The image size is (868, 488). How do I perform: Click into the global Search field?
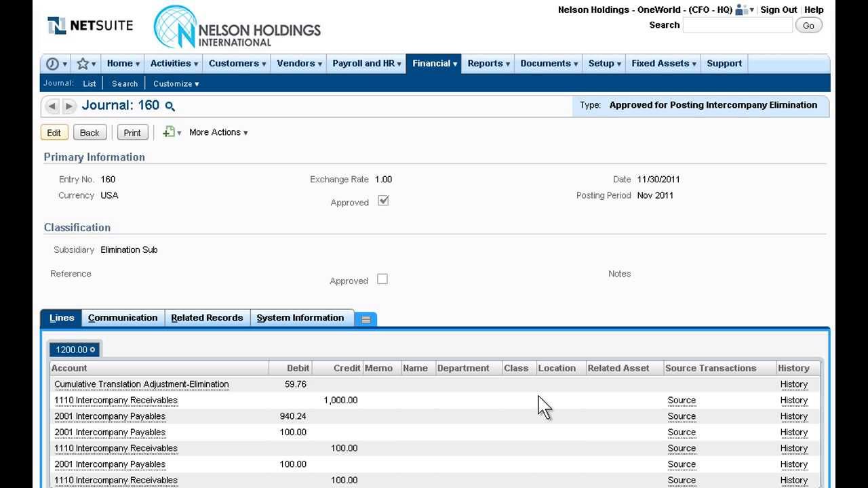click(738, 26)
